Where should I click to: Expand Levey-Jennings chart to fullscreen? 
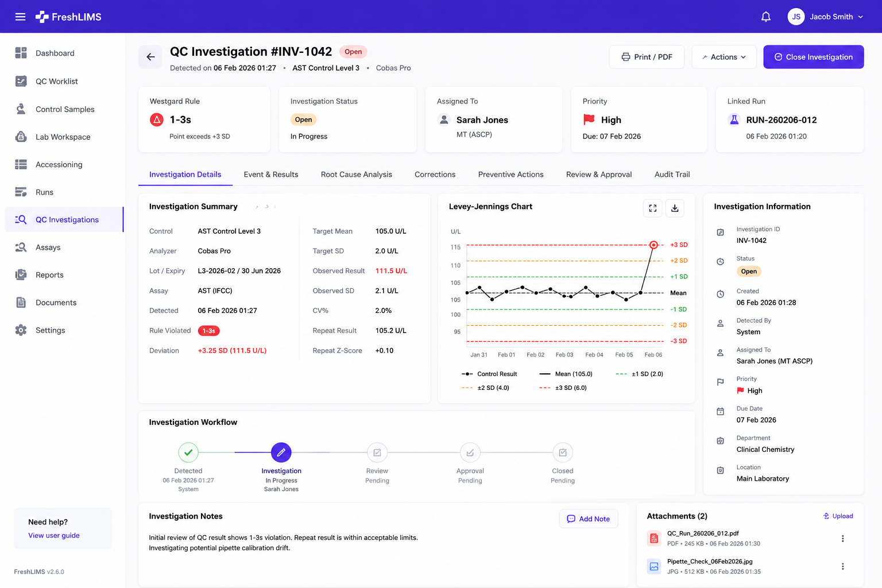(653, 208)
